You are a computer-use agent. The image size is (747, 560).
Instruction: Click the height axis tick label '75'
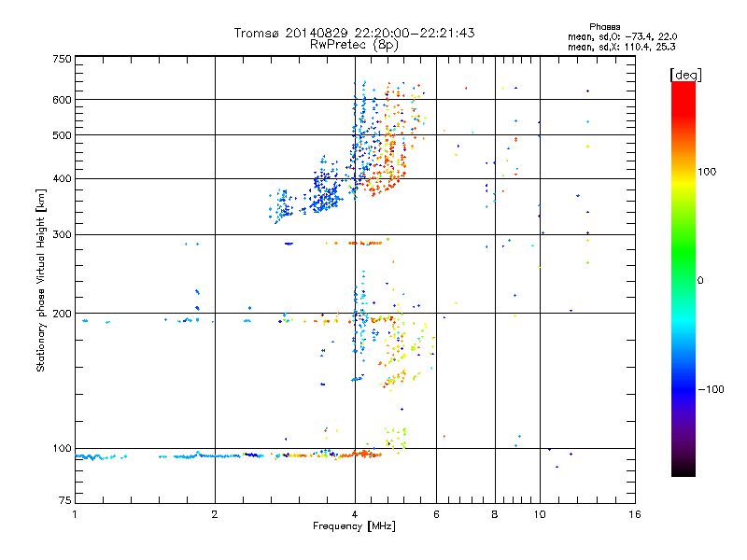click(x=65, y=500)
